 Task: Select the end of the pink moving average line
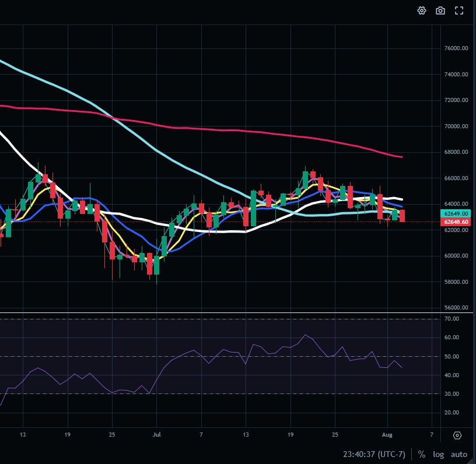[x=402, y=157]
